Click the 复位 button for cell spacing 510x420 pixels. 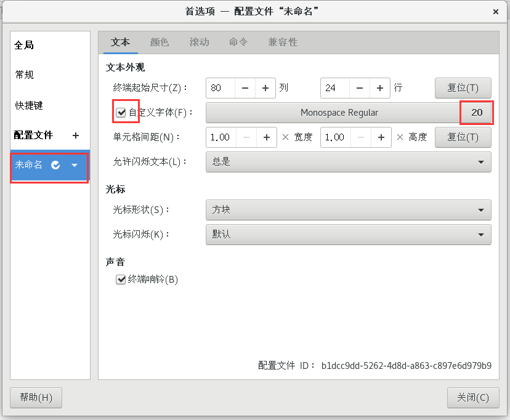pyautogui.click(x=463, y=137)
